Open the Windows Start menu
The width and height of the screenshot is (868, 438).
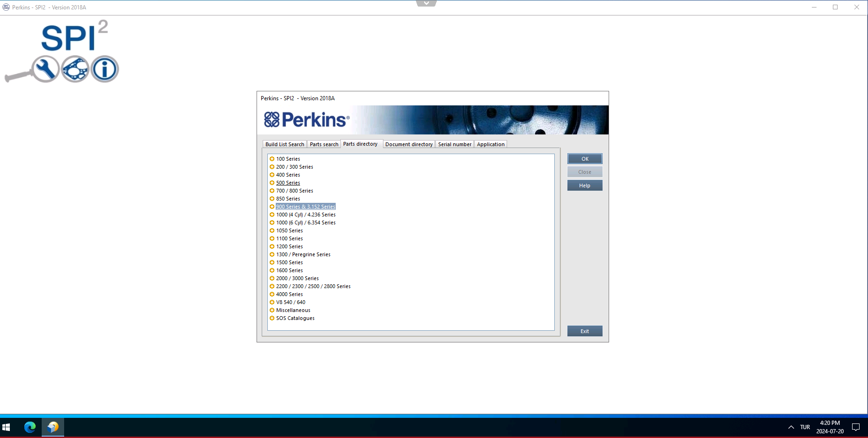pos(7,427)
